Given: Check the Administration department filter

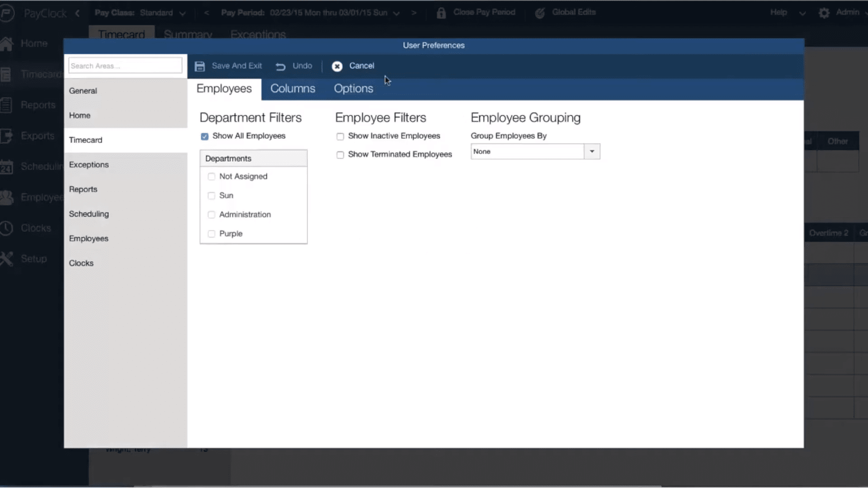Looking at the screenshot, I should tap(211, 215).
